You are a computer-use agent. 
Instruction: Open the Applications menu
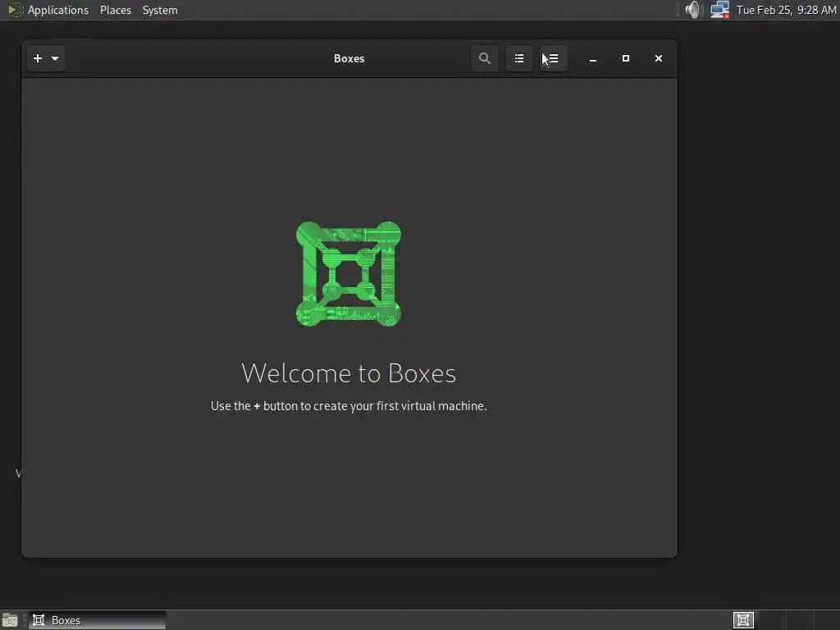(x=58, y=10)
